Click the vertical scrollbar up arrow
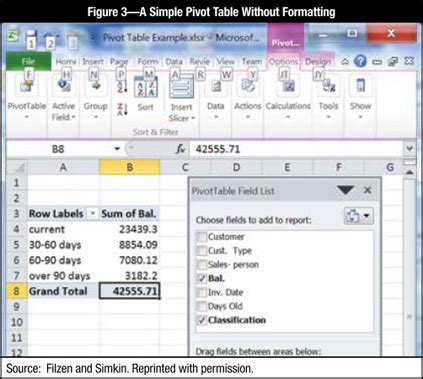 [410, 172]
